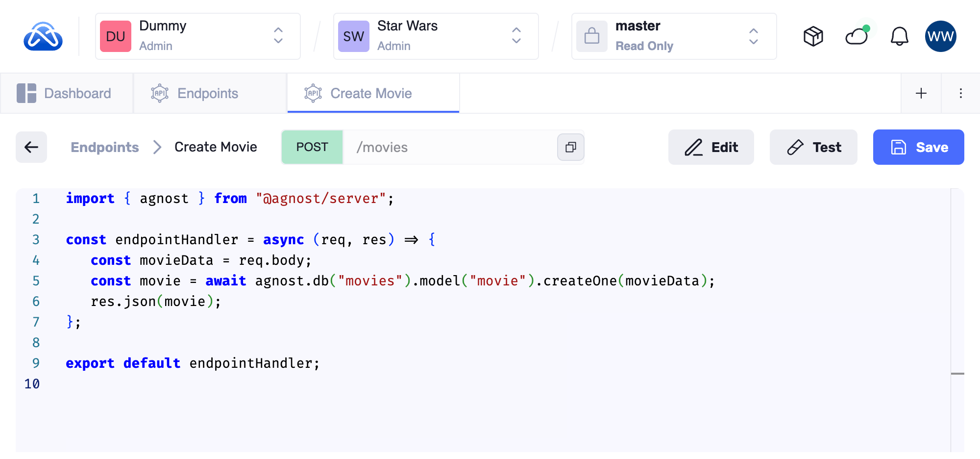
Task: Click the back arrow button
Action: tap(31, 147)
